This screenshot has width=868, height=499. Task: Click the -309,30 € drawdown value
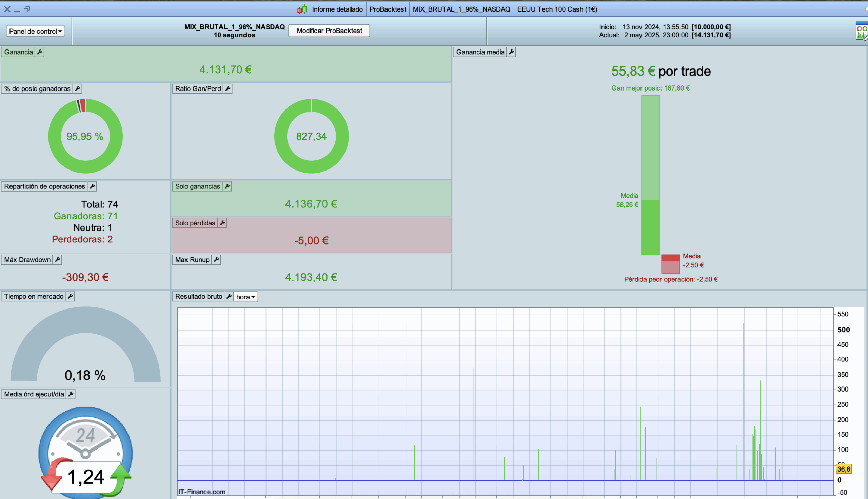click(x=85, y=277)
